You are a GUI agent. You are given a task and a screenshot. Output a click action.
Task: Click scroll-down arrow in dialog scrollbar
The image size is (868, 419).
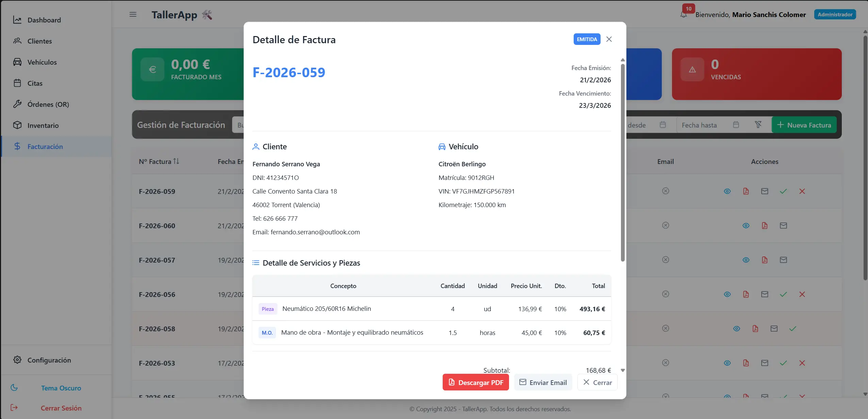click(x=623, y=370)
